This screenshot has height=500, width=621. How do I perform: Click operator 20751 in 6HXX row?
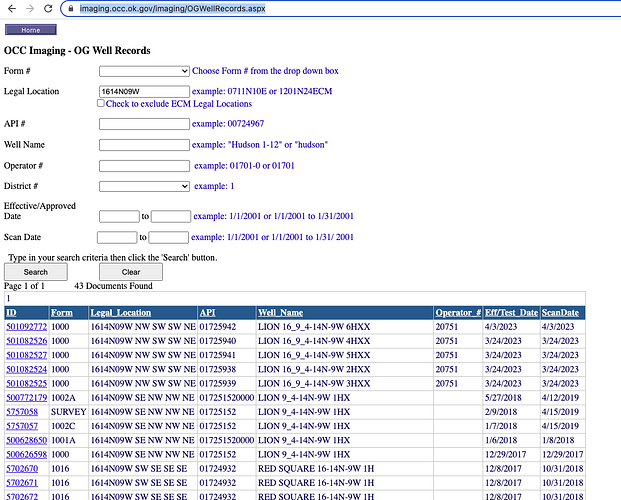(446, 327)
